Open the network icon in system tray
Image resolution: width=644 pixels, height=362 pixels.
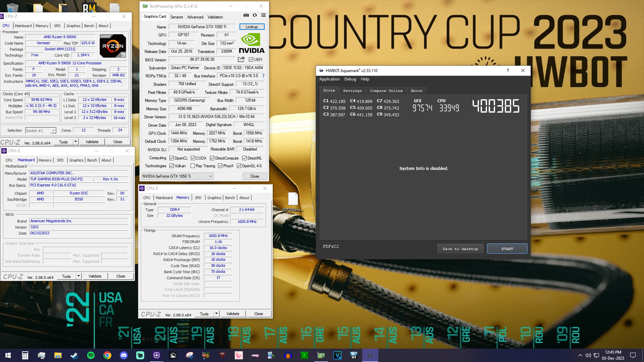coord(596,355)
